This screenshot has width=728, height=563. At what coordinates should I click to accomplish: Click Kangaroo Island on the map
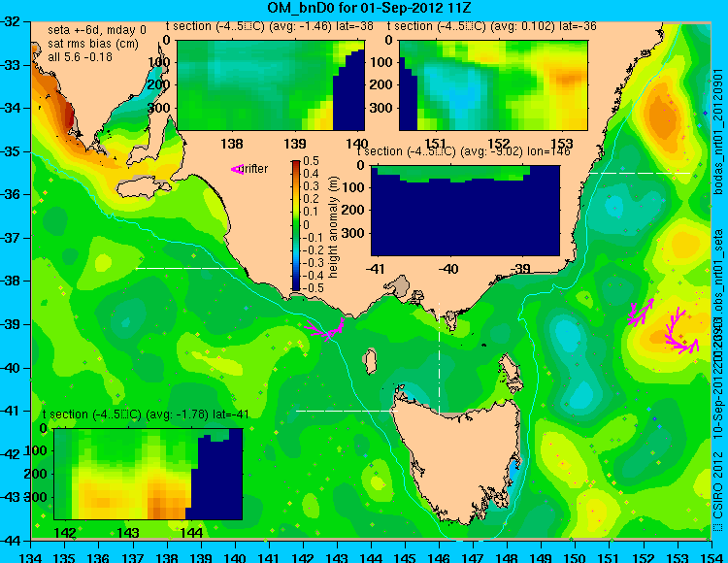(144, 188)
